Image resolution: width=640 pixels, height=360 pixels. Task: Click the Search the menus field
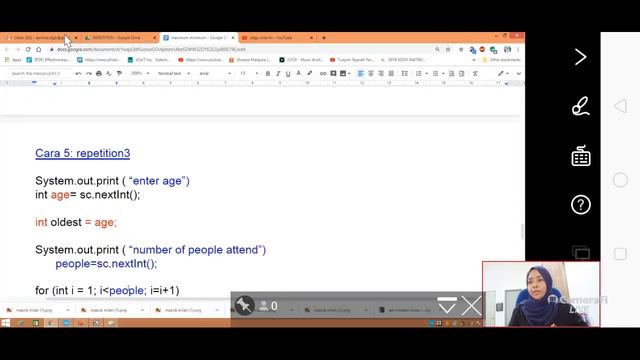(40, 73)
